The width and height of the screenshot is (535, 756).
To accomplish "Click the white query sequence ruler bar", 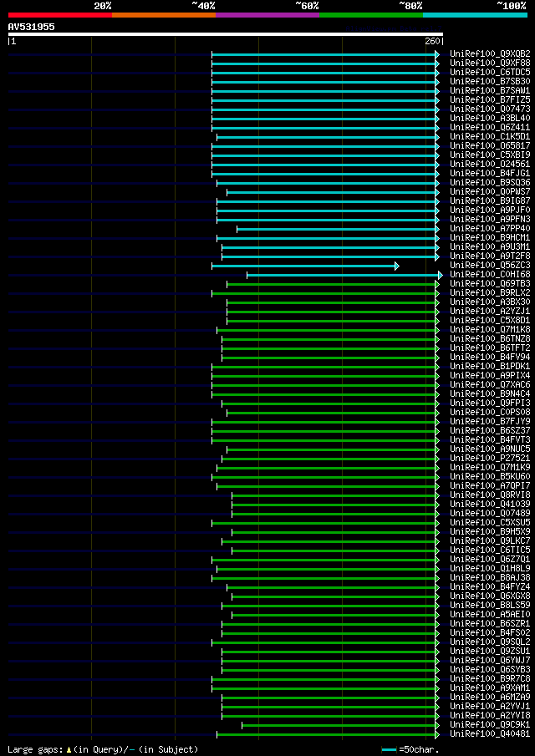I will [x=226, y=34].
